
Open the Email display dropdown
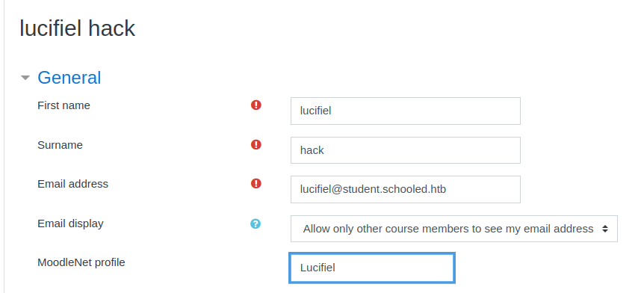coord(453,229)
